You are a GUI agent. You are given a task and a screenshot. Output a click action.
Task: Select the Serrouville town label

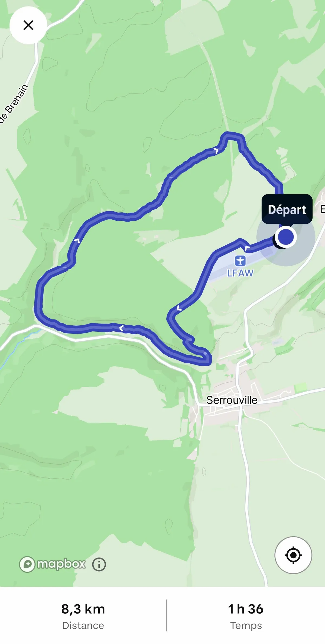(232, 400)
